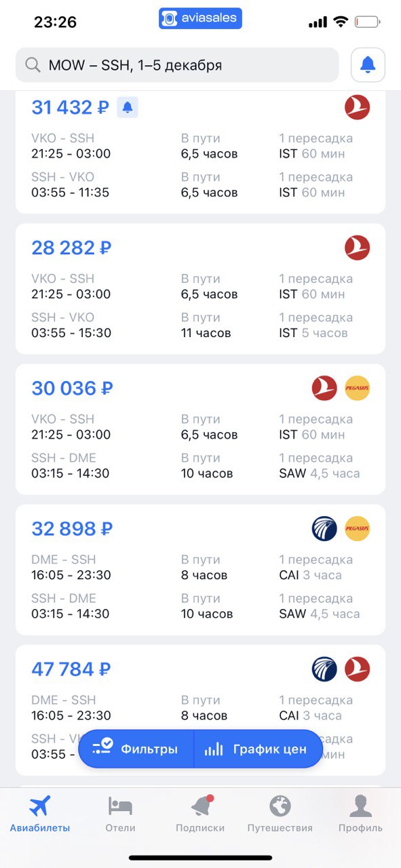
Task: Open График цен price chart
Action: (x=258, y=749)
